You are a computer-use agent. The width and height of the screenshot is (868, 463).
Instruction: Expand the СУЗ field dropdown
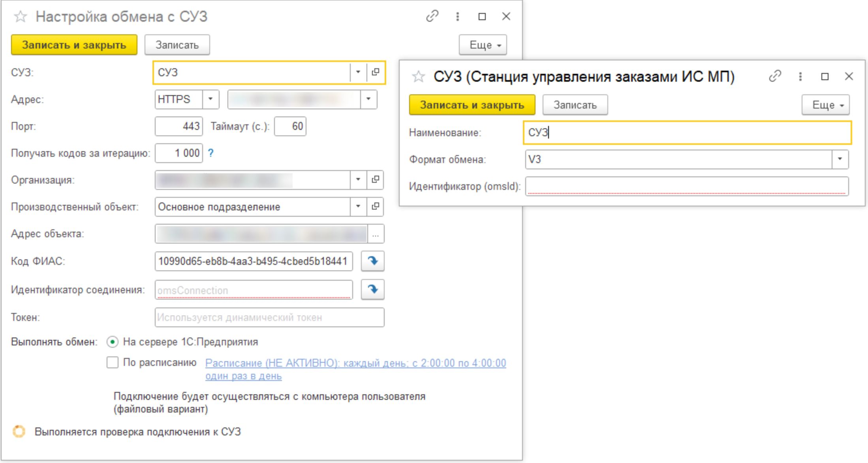(x=358, y=72)
